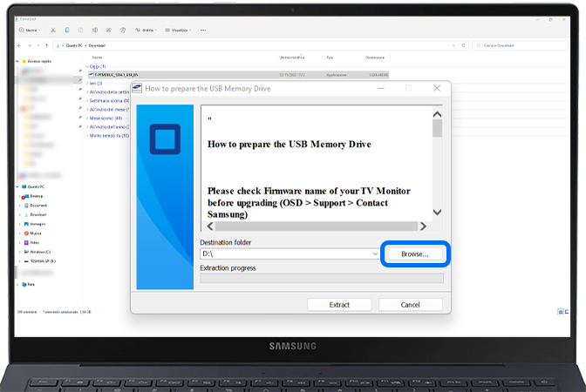586x392 pixels.
Task: Click the Rename icon in Explorer toolbar
Action: point(95,30)
